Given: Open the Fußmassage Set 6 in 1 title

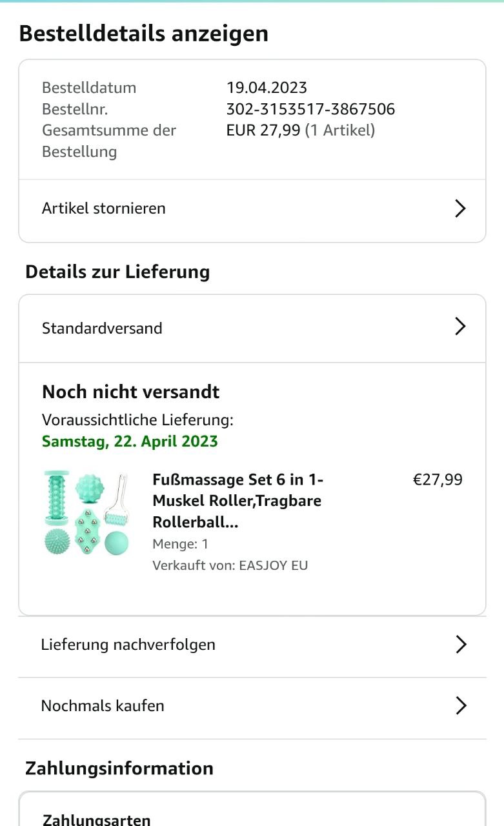Looking at the screenshot, I should (x=237, y=501).
